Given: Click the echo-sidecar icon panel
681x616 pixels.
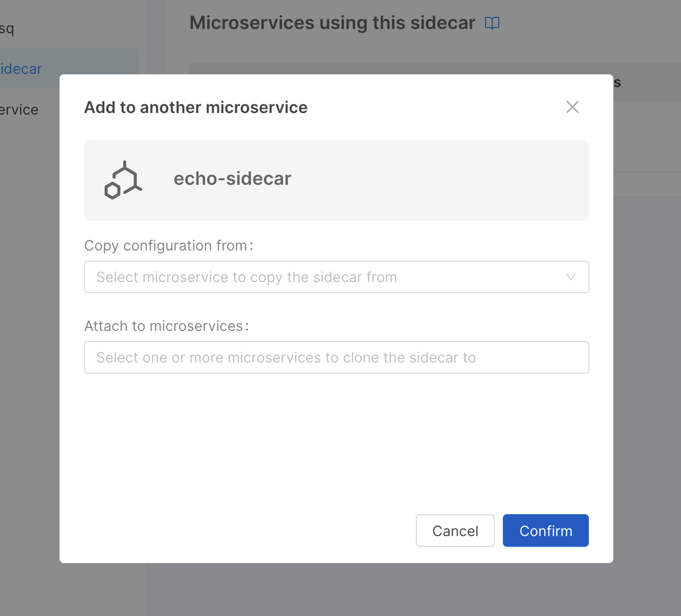Looking at the screenshot, I should click(x=336, y=180).
